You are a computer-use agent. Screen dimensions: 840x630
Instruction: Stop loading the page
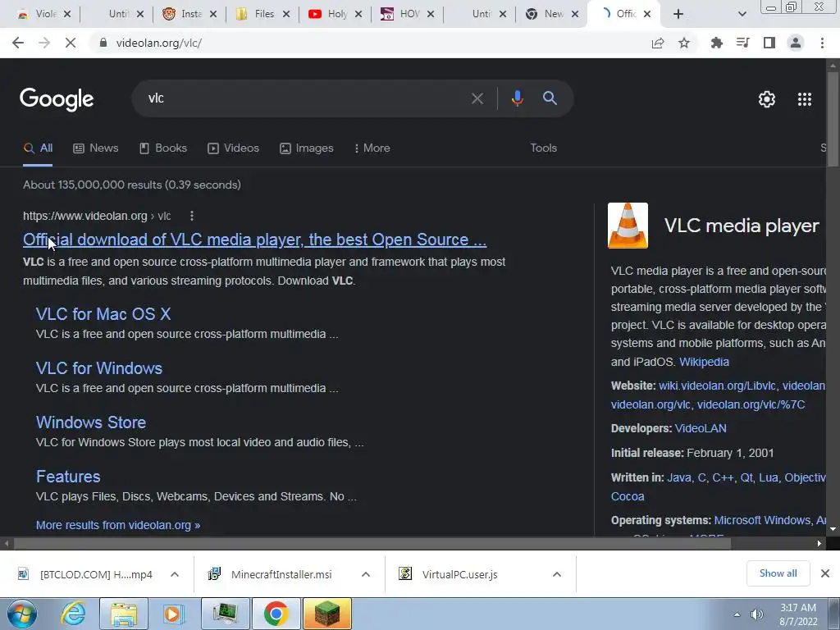coord(71,43)
